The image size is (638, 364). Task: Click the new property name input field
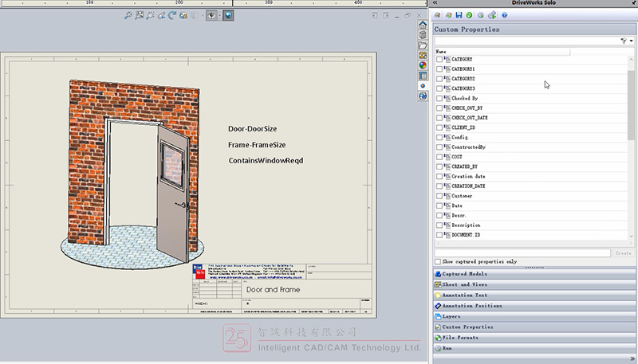(522, 252)
